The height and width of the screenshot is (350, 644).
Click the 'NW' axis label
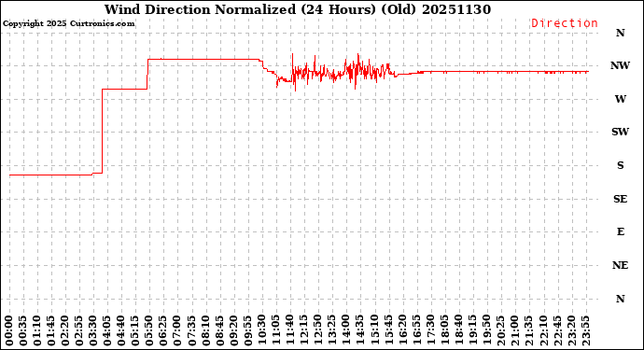[620, 65]
